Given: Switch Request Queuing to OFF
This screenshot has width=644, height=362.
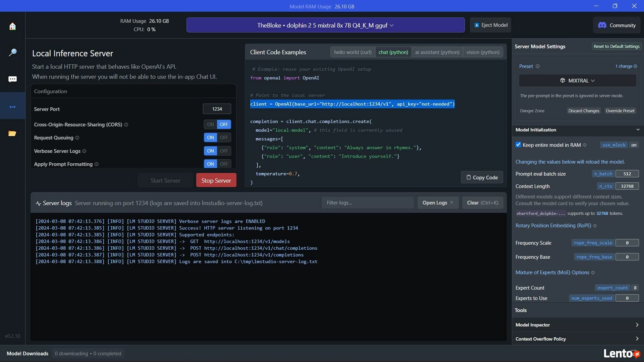Looking at the screenshot, I should pyautogui.click(x=224, y=137).
